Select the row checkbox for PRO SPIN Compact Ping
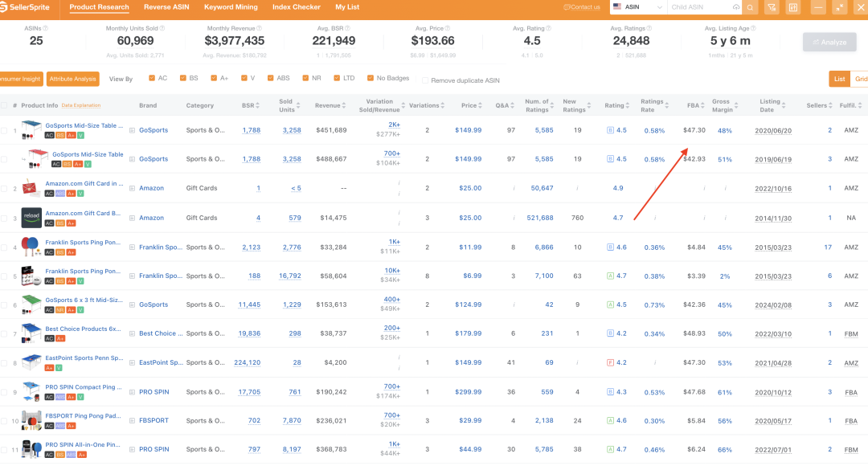868x466 pixels. (x=5, y=392)
